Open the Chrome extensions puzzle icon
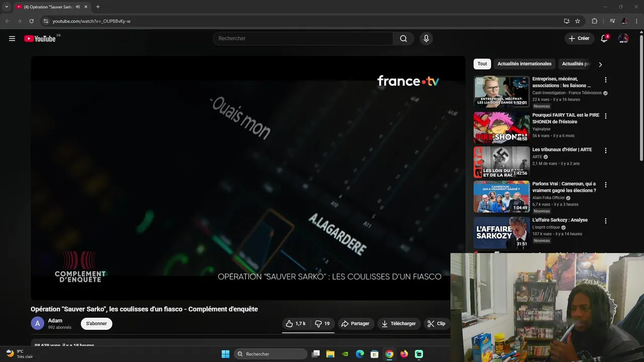 tap(595, 21)
